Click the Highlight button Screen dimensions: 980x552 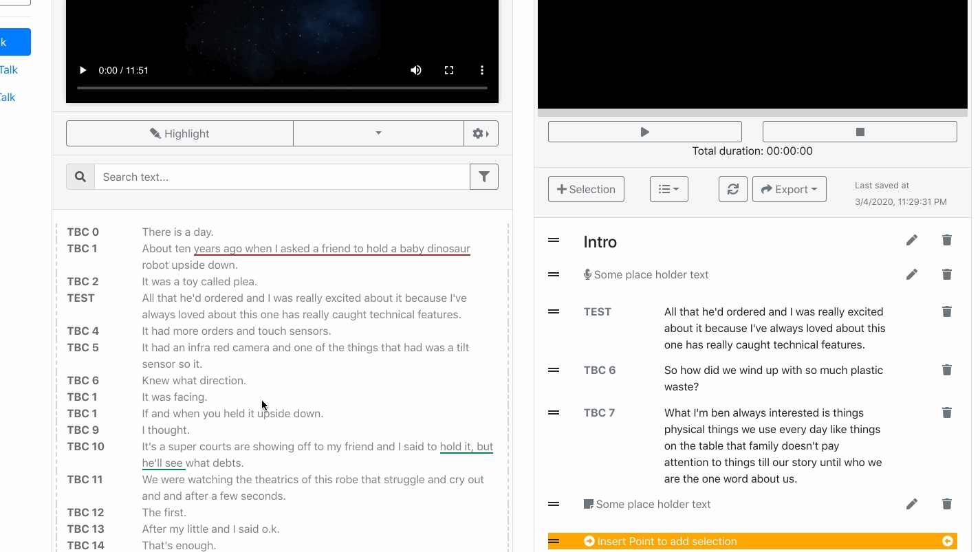click(x=179, y=133)
